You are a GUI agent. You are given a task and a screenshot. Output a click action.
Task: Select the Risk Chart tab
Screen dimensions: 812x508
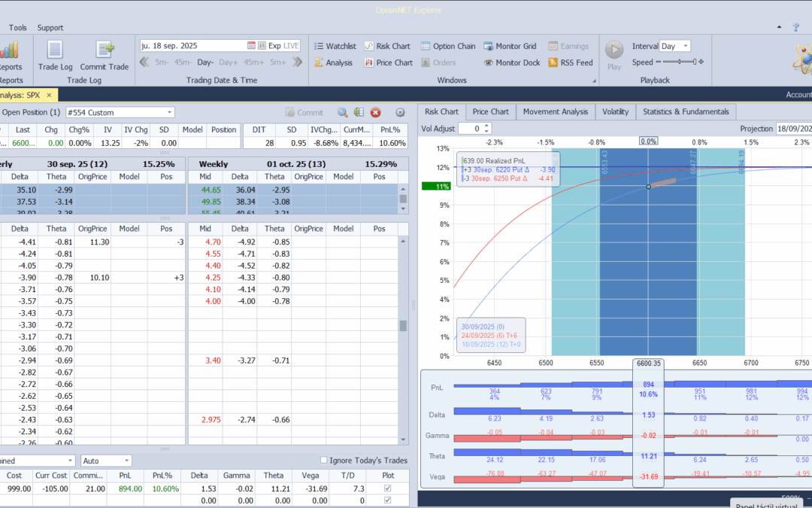pyautogui.click(x=441, y=111)
